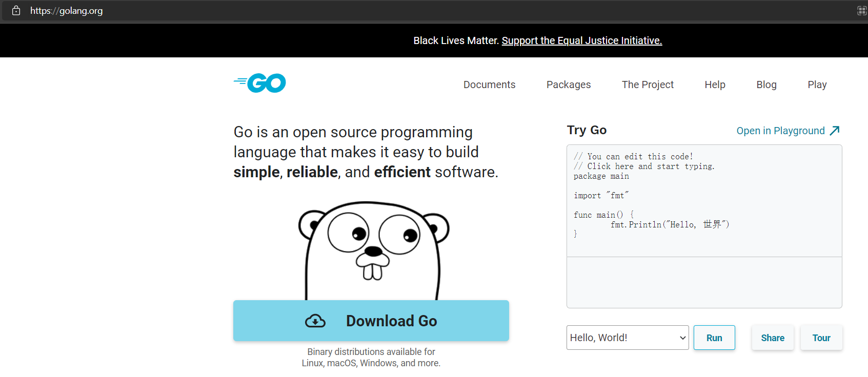Open the Packages menu item
The height and width of the screenshot is (377, 868).
569,85
